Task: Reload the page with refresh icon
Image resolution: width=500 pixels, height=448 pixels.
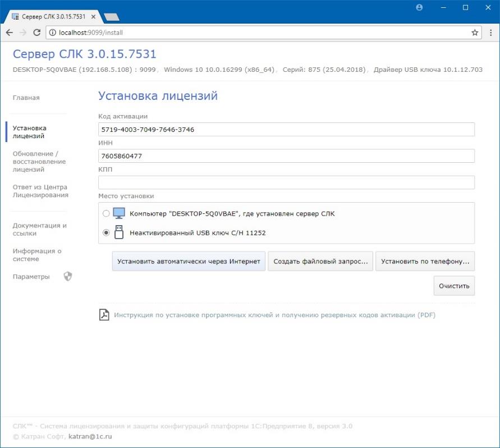Action: [x=37, y=33]
